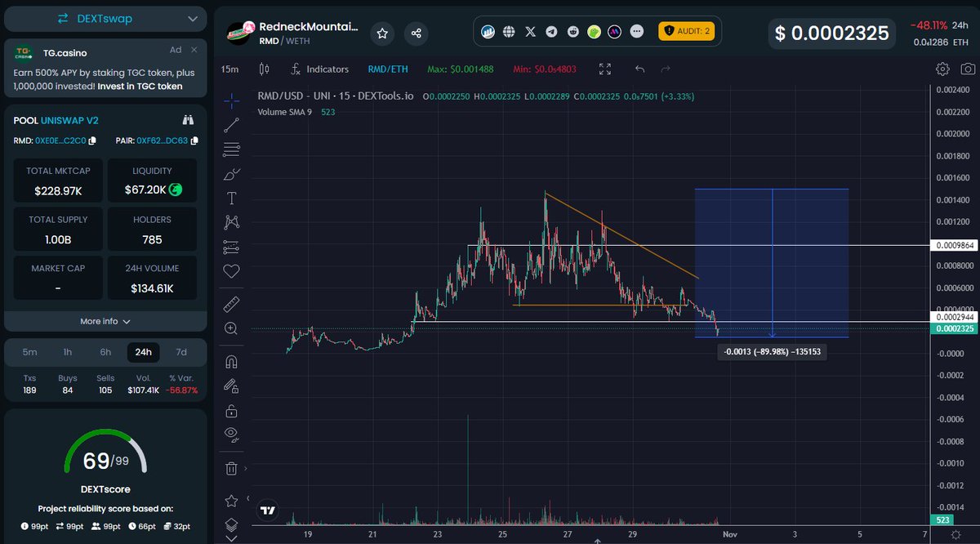
Task: Activate the zoom in tool
Action: [x=231, y=328]
